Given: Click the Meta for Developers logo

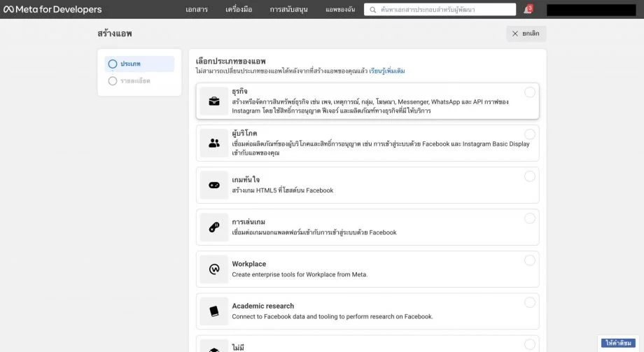Looking at the screenshot, I should pyautogui.click(x=52, y=9).
